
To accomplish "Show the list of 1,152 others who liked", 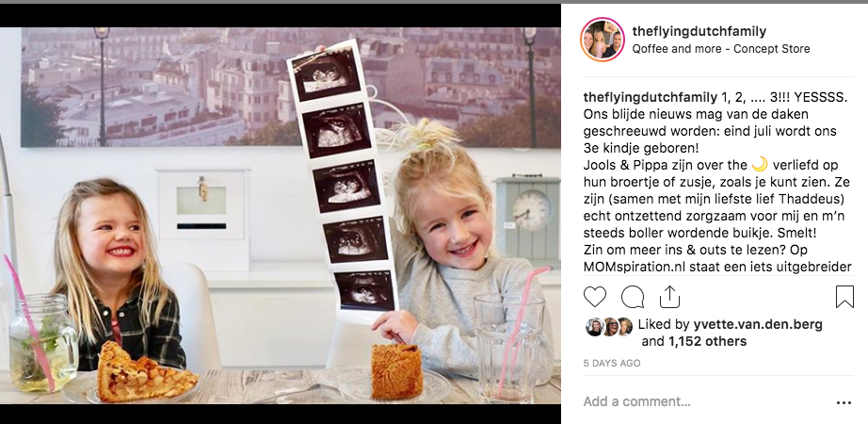I will click(707, 341).
